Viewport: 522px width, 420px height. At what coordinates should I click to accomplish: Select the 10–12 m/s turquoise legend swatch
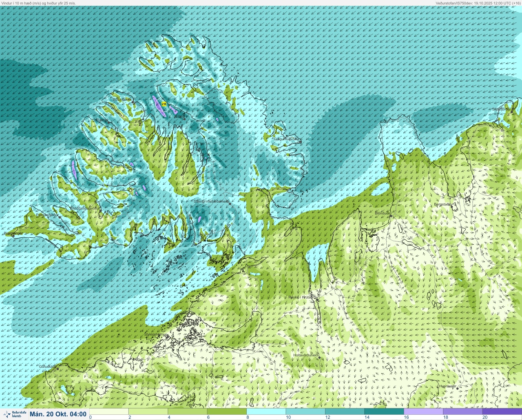click(305, 411)
